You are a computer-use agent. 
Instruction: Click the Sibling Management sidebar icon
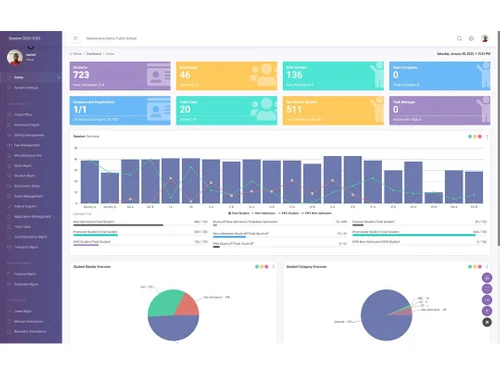coord(9,135)
